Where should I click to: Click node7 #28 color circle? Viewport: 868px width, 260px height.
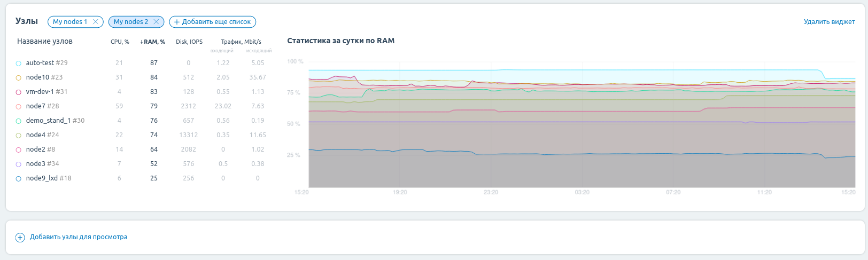tap(18, 107)
